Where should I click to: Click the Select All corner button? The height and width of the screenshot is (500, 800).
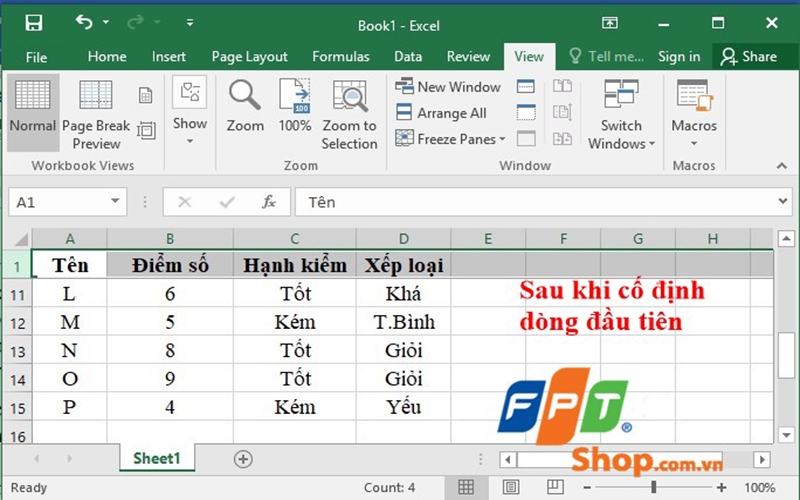click(x=19, y=239)
